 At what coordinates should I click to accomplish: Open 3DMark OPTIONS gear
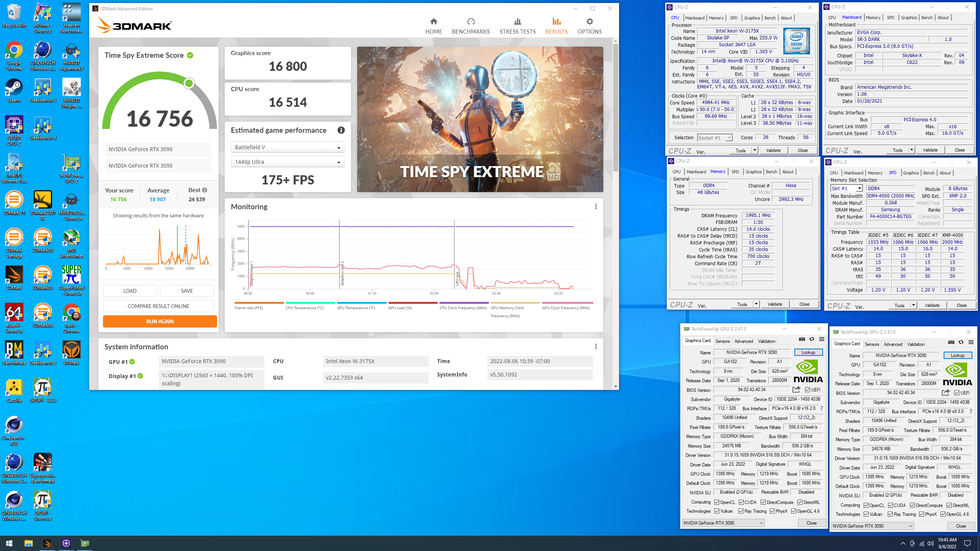coord(590,26)
